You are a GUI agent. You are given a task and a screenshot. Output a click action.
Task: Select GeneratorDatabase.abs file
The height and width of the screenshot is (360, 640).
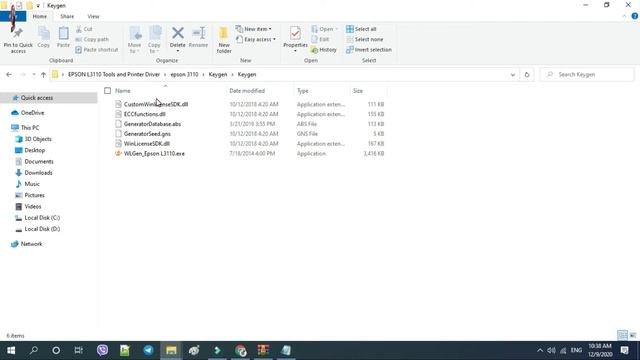point(152,124)
